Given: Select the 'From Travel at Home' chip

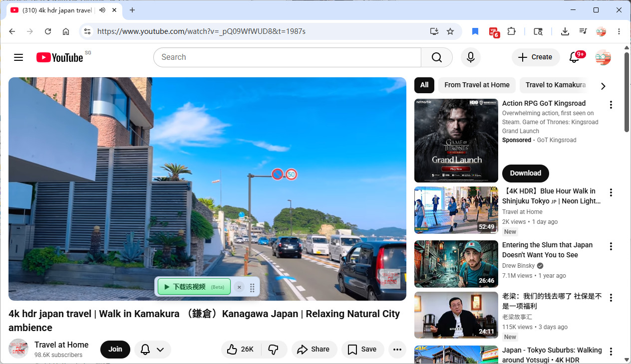Looking at the screenshot, I should 477,85.
